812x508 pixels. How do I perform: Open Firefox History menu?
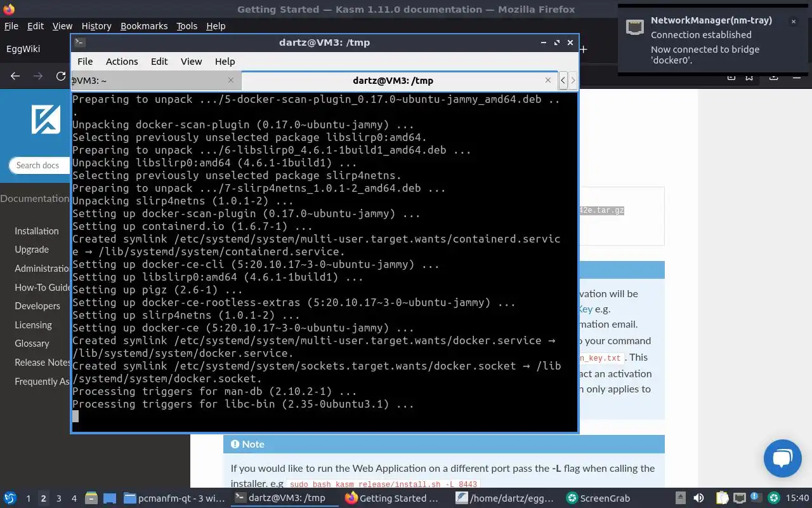[x=96, y=26]
